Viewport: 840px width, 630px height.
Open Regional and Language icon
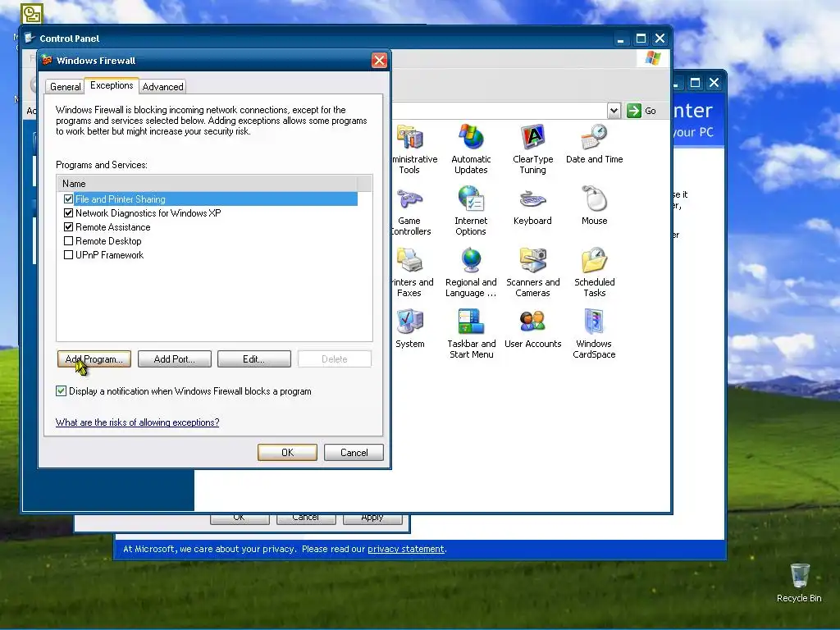pyautogui.click(x=471, y=260)
